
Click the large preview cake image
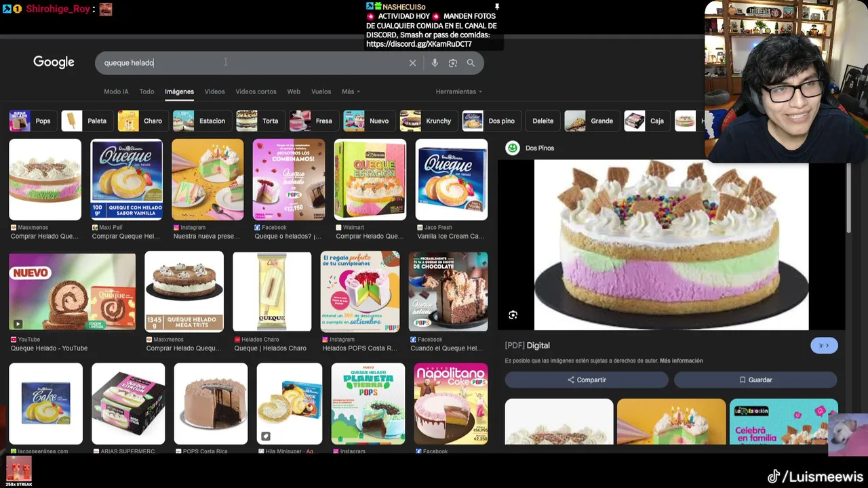[671, 245]
